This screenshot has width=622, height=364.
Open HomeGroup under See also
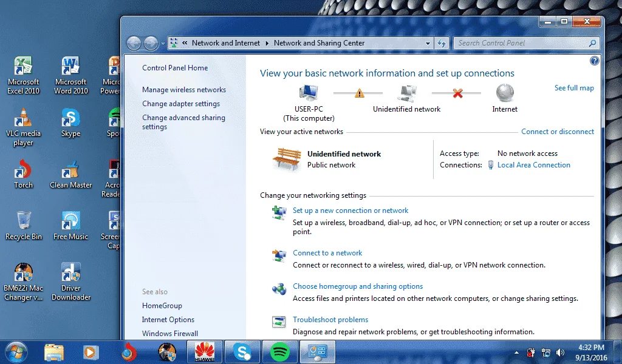(162, 306)
